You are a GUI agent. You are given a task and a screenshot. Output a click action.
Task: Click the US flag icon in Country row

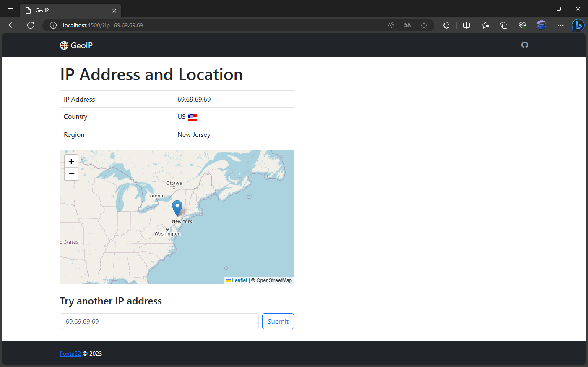point(193,117)
